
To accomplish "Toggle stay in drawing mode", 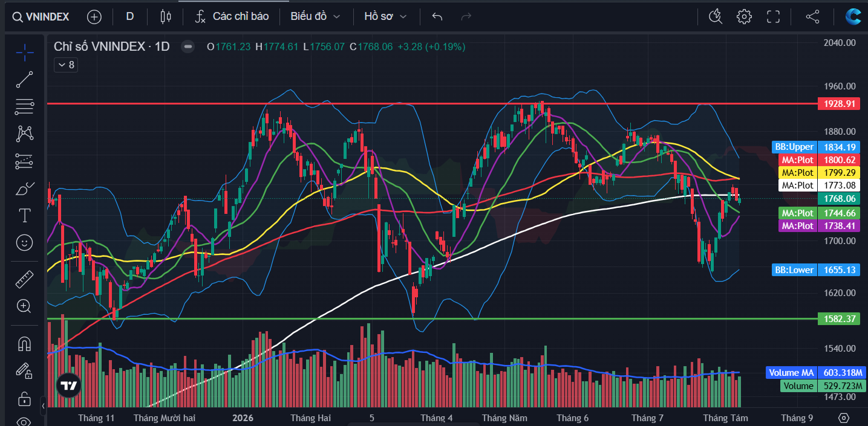I will pos(25,371).
